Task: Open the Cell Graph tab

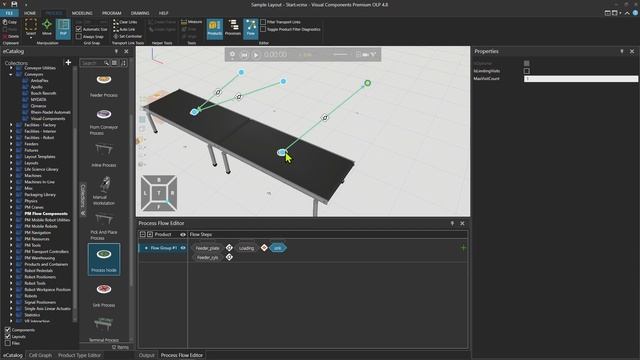Action: pyautogui.click(x=40, y=355)
